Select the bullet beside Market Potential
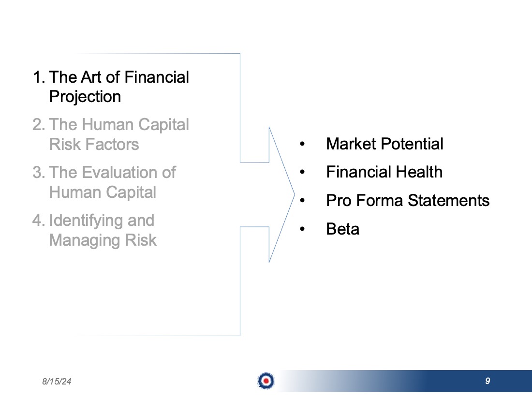 click(303, 144)
